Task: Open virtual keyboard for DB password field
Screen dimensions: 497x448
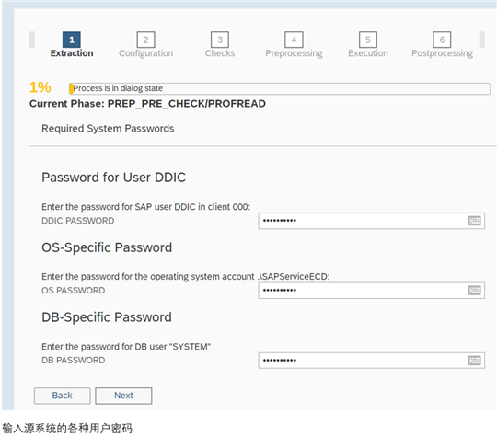Action: 474,361
